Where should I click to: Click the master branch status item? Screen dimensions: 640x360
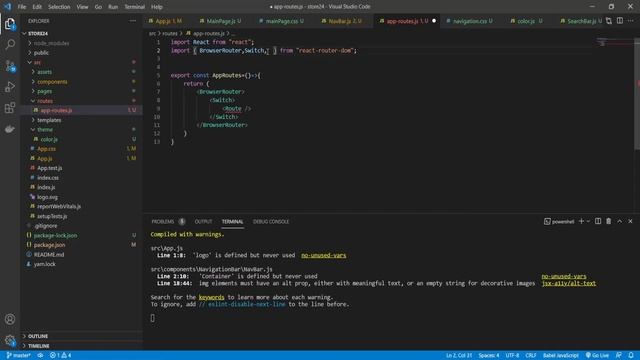(19, 356)
